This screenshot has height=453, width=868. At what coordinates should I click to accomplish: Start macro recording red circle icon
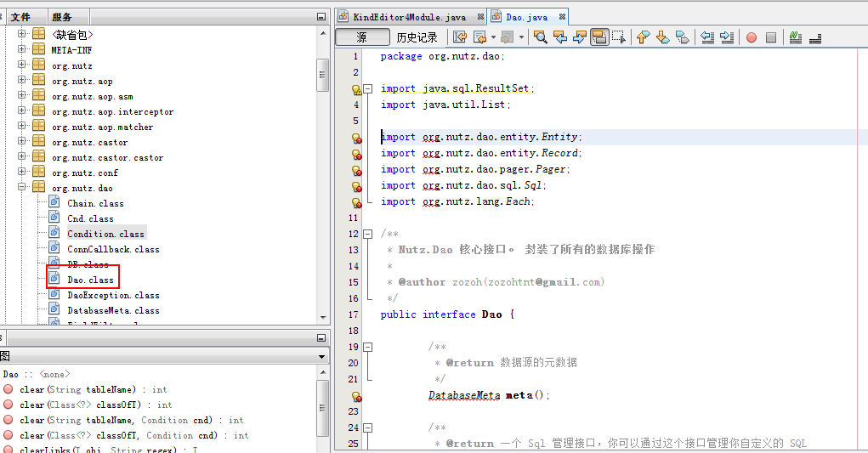pos(752,37)
